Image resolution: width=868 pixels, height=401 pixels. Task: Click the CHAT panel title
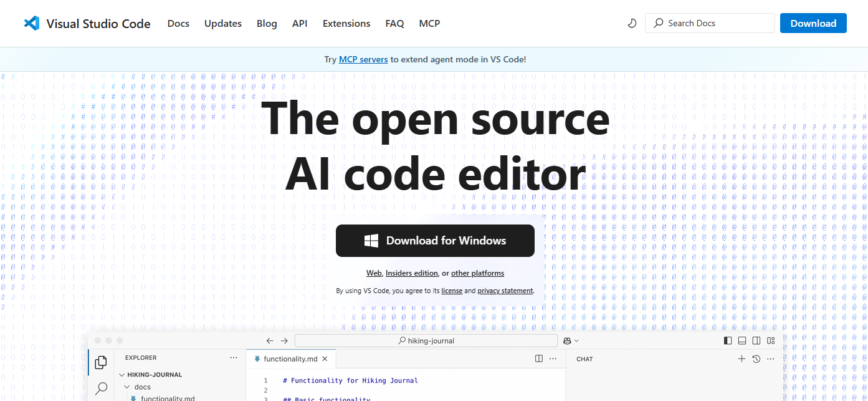point(584,359)
